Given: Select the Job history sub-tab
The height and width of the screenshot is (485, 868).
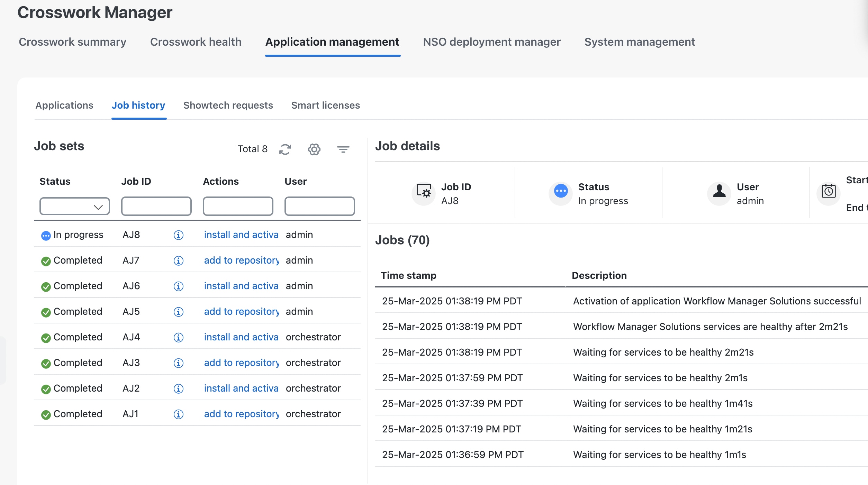Looking at the screenshot, I should (x=138, y=105).
